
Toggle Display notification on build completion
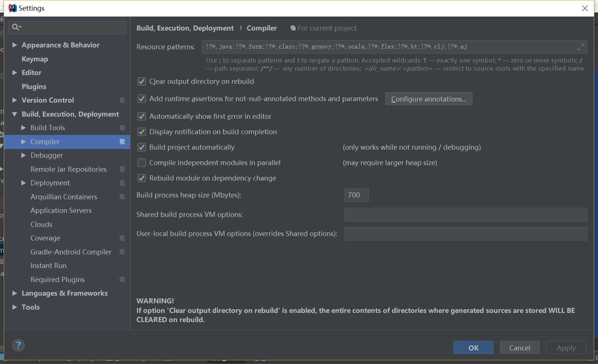pos(142,132)
